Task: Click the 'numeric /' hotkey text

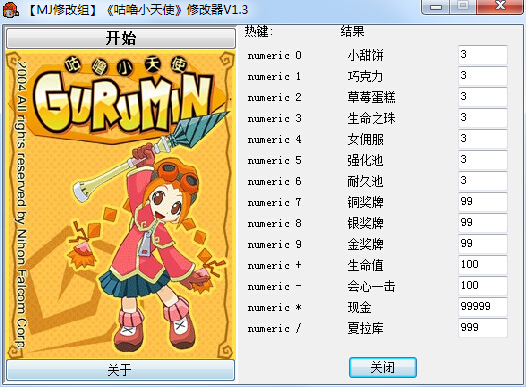Action: click(x=275, y=329)
